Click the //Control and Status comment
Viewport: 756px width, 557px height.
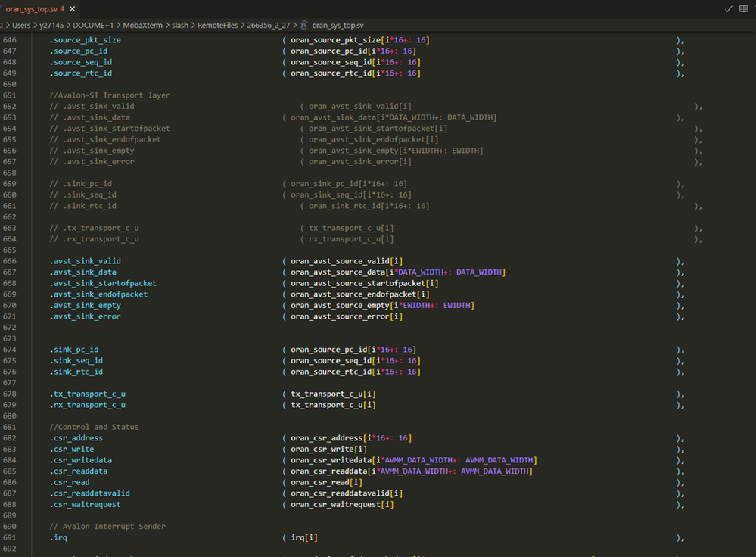(94, 427)
